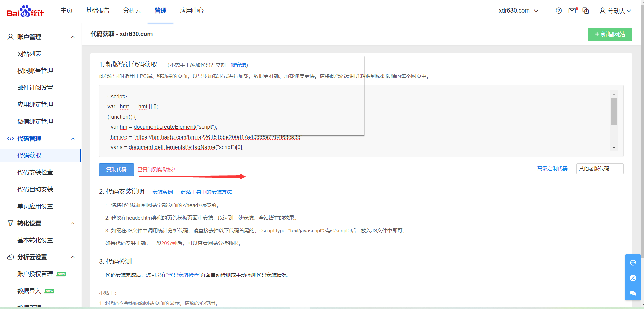Click the 转化设置 funnel icon

pyautogui.click(x=11, y=223)
